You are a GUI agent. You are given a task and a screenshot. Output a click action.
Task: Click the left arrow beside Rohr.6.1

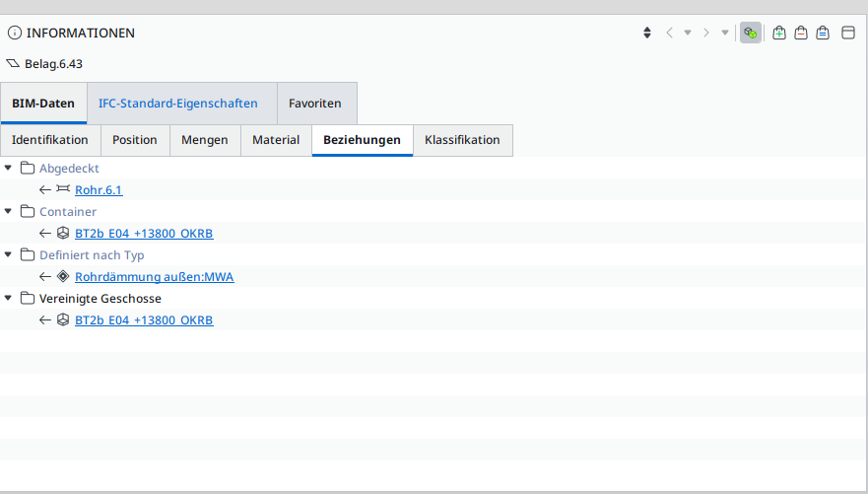(x=45, y=190)
